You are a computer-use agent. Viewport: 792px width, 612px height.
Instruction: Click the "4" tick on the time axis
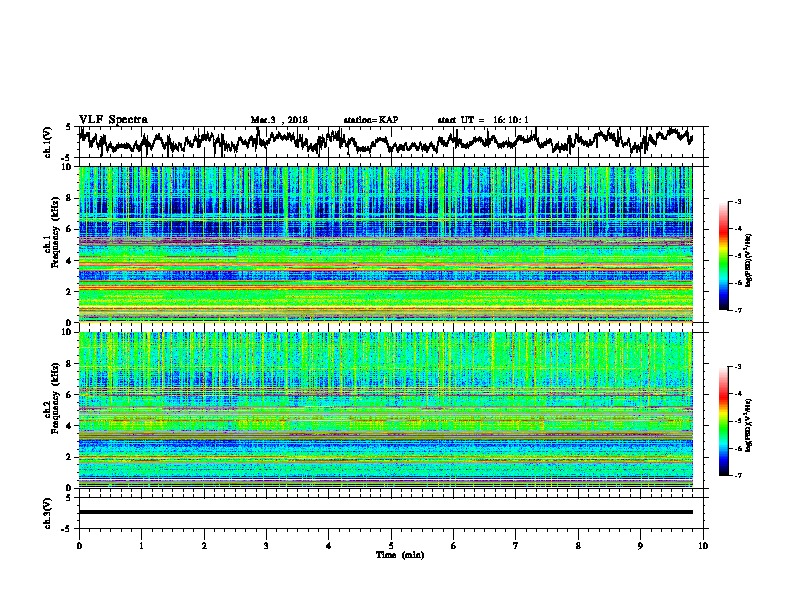329,546
